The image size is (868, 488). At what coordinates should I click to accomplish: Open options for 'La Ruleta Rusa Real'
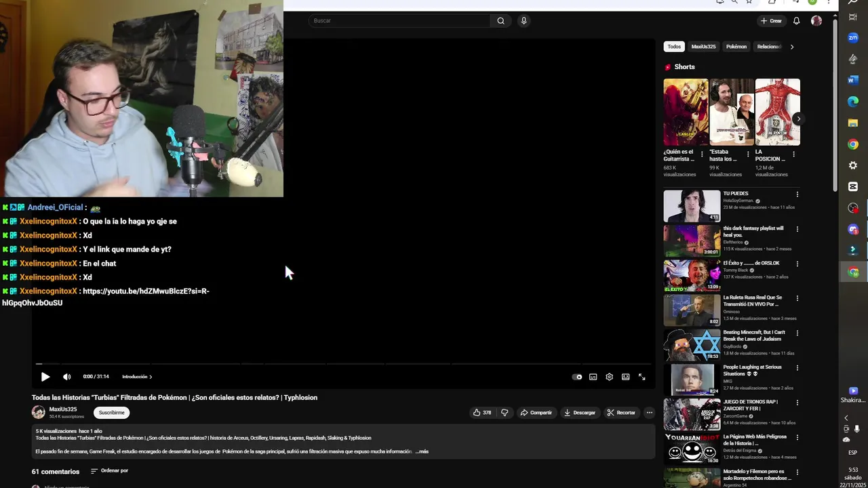point(797,298)
